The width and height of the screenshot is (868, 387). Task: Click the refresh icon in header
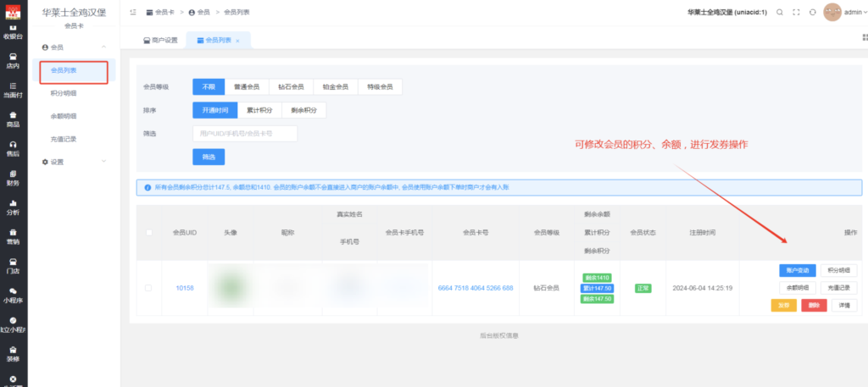813,13
